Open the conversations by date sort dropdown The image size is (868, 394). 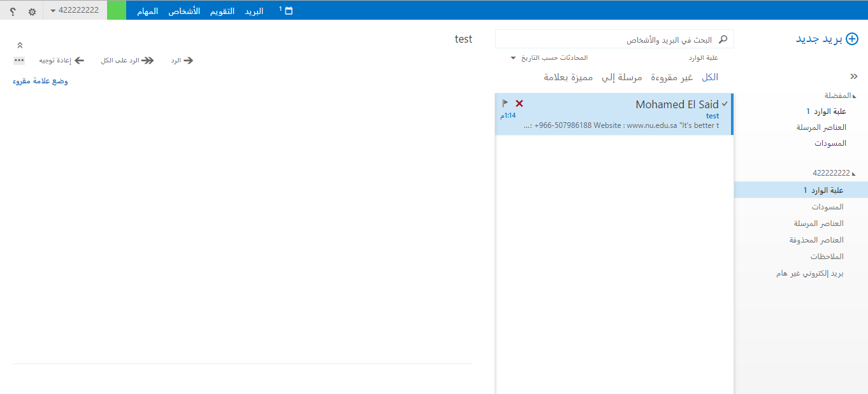[549, 58]
